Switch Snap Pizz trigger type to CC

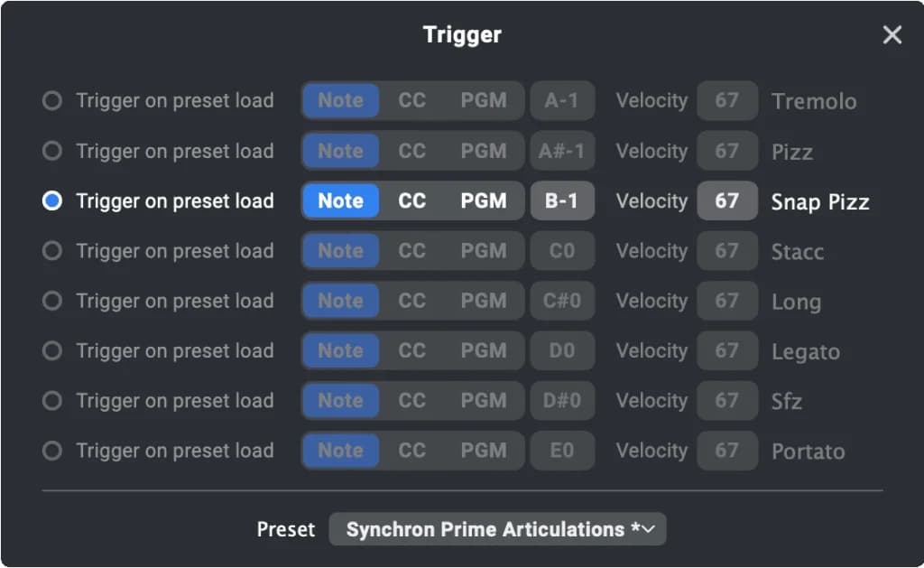[x=412, y=201]
